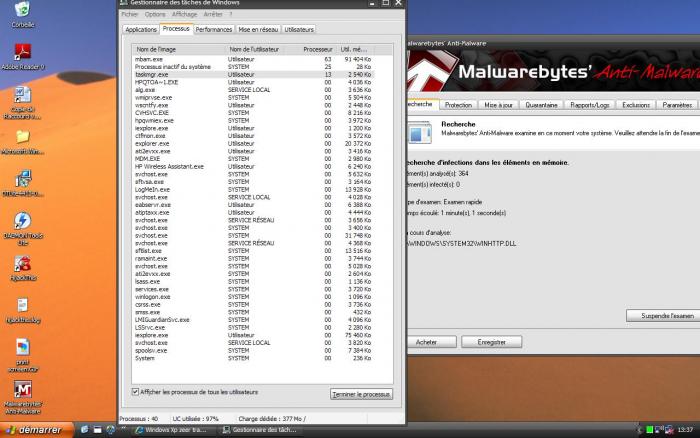
Task: Click the show desktop quick launch icon
Action: pyautogui.click(x=97, y=430)
